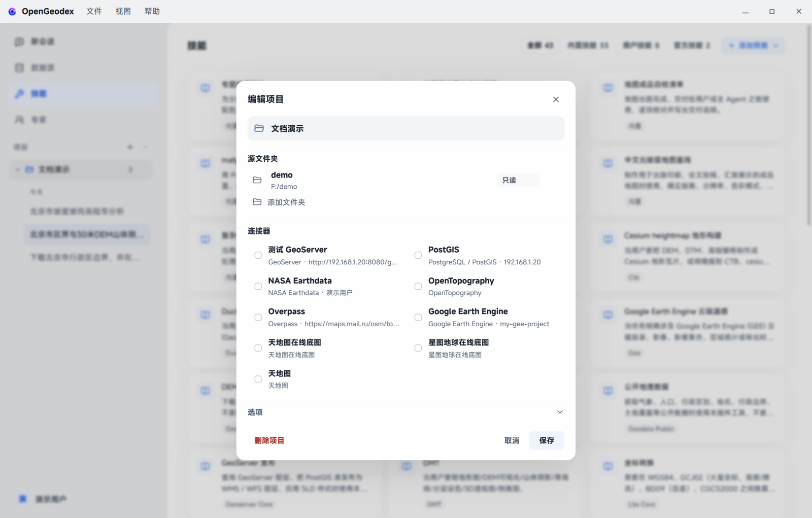Click the 取消 button

pos(512,440)
